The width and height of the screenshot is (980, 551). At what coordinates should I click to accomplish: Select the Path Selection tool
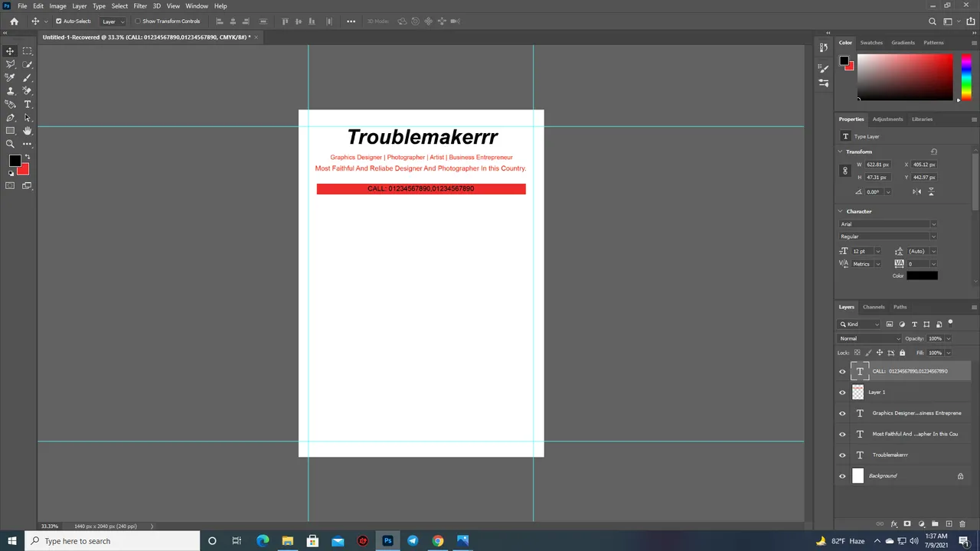[x=28, y=118]
